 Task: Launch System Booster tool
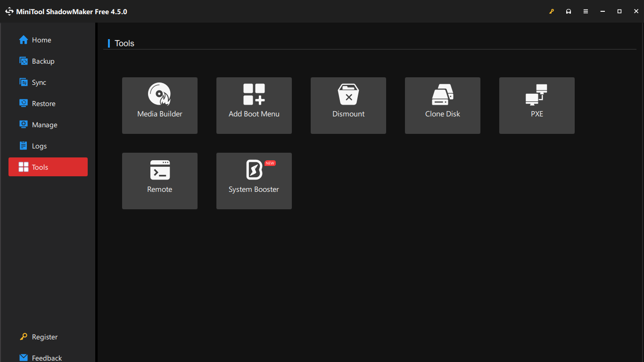click(x=254, y=181)
